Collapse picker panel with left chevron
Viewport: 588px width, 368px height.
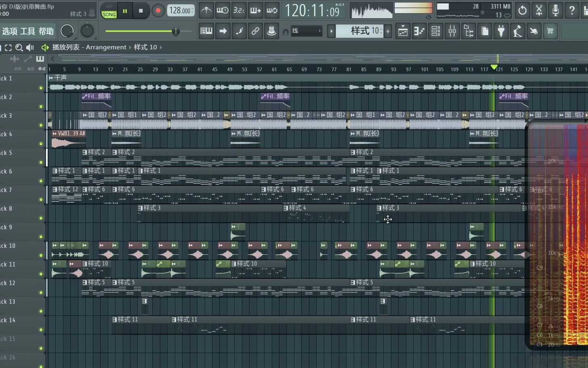coord(52,59)
